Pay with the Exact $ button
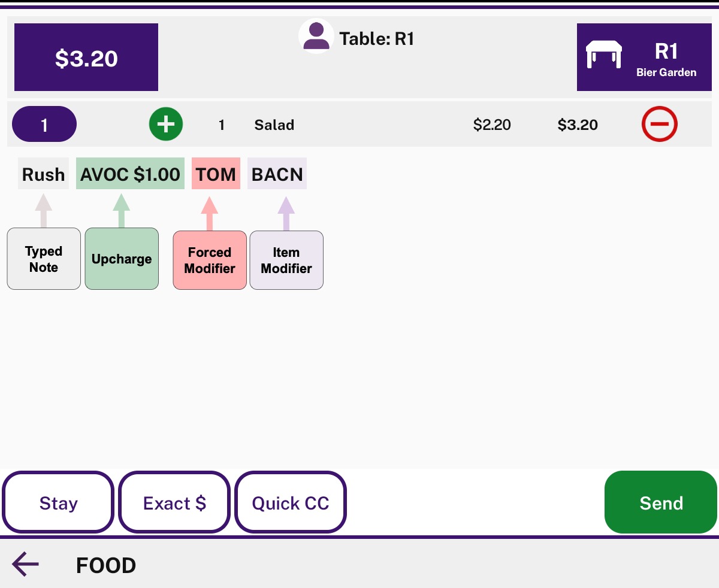Screen dimensions: 719x588 [174, 502]
